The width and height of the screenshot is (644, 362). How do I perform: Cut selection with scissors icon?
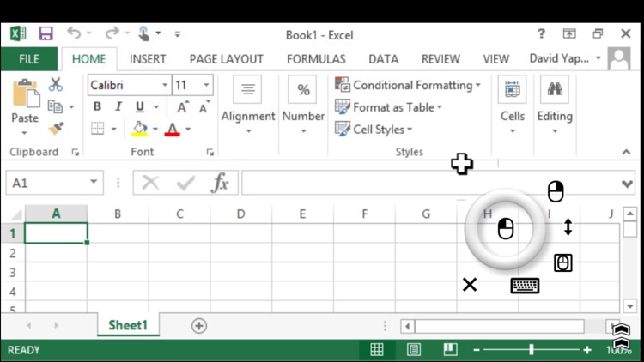tap(56, 85)
